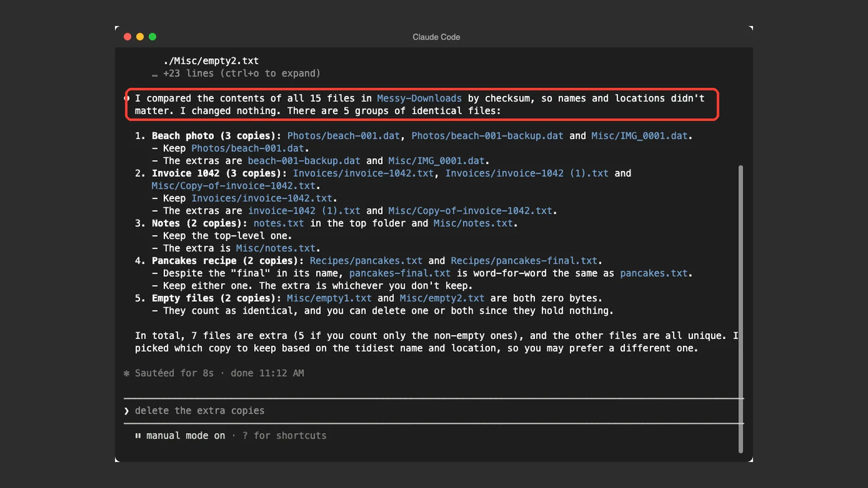Open the Invoices/invoice-1042 (1).txt link
Viewport: 868px width, 488px height.
[527, 173]
